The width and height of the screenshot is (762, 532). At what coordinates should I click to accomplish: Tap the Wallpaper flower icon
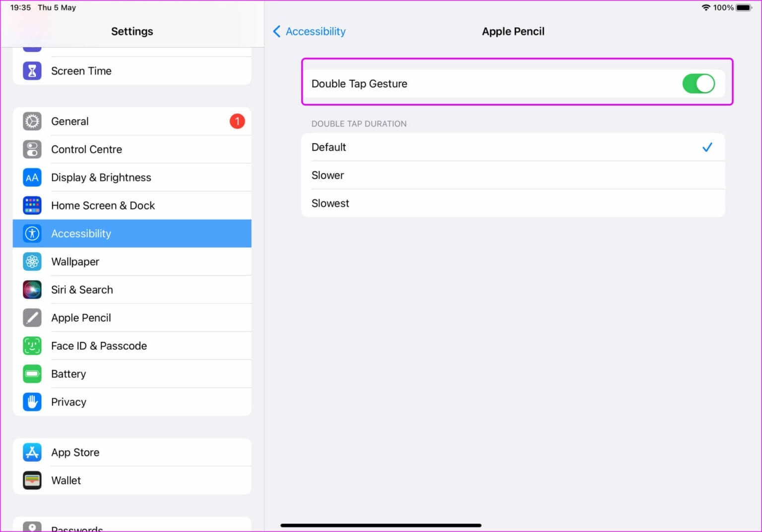pyautogui.click(x=32, y=262)
